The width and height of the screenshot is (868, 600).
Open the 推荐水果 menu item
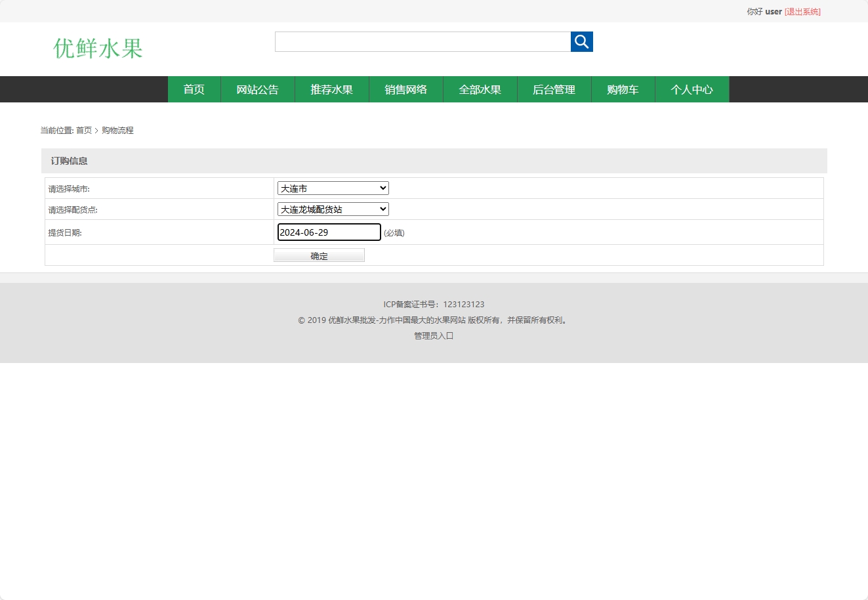pyautogui.click(x=332, y=89)
